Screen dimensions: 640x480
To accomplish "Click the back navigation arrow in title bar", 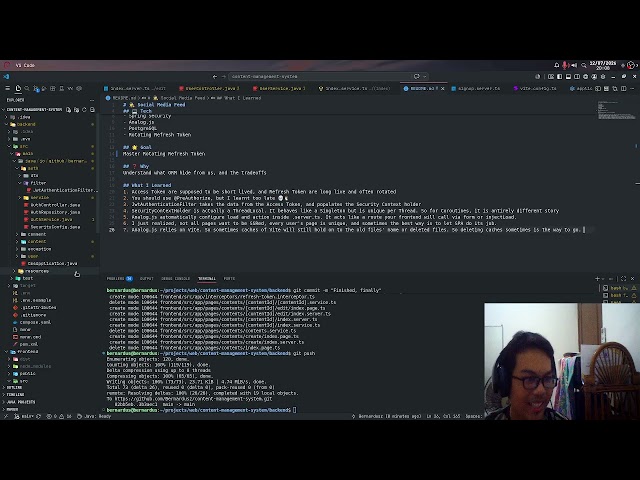I will point(215,77).
